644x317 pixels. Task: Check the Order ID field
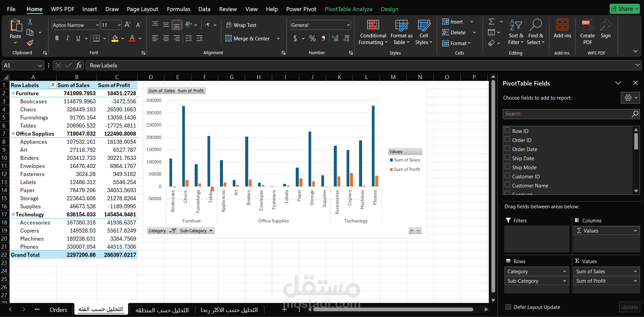(507, 139)
